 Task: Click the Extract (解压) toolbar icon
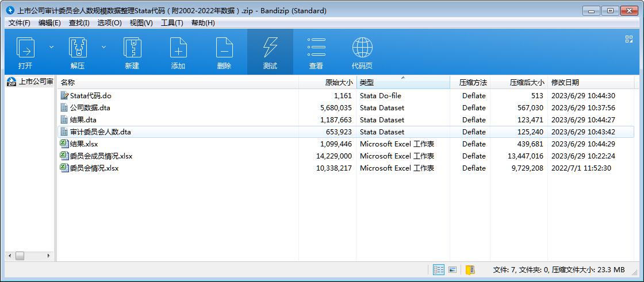pos(78,47)
